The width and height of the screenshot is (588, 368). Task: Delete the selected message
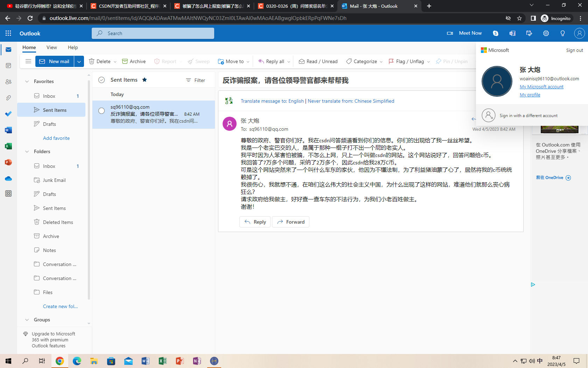tap(100, 61)
